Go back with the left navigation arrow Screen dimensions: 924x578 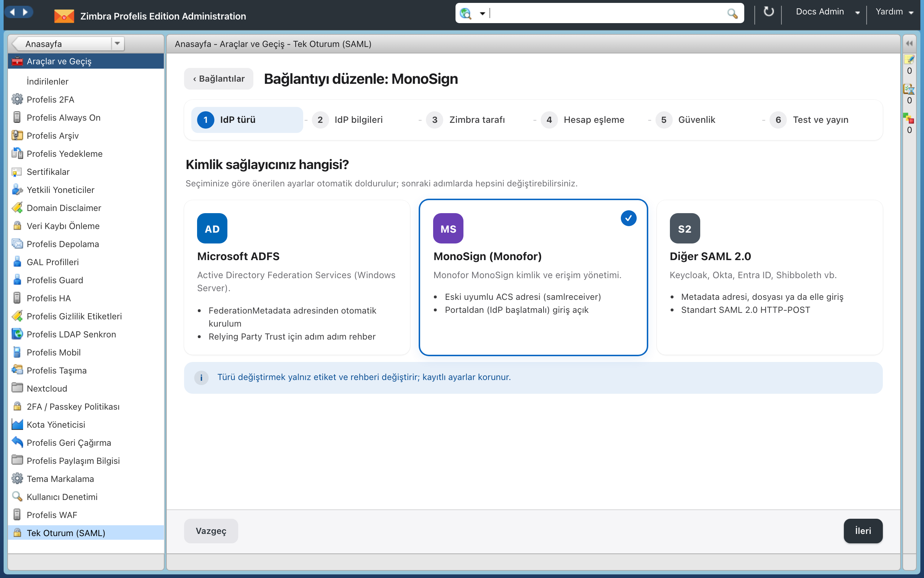click(13, 12)
